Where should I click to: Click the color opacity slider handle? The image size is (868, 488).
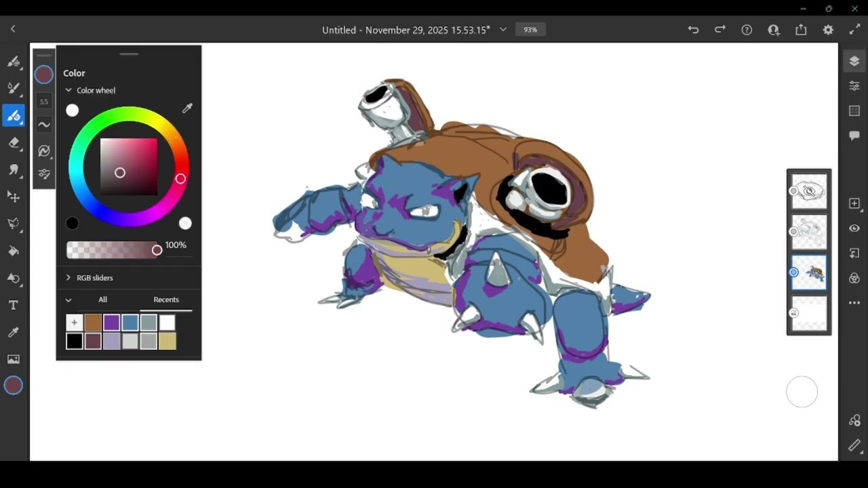[157, 250]
